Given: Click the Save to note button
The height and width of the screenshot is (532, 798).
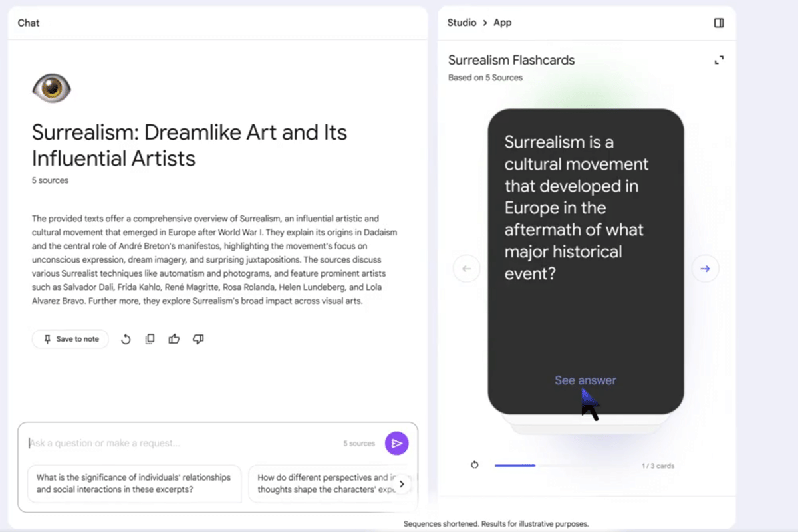Looking at the screenshot, I should (x=70, y=339).
